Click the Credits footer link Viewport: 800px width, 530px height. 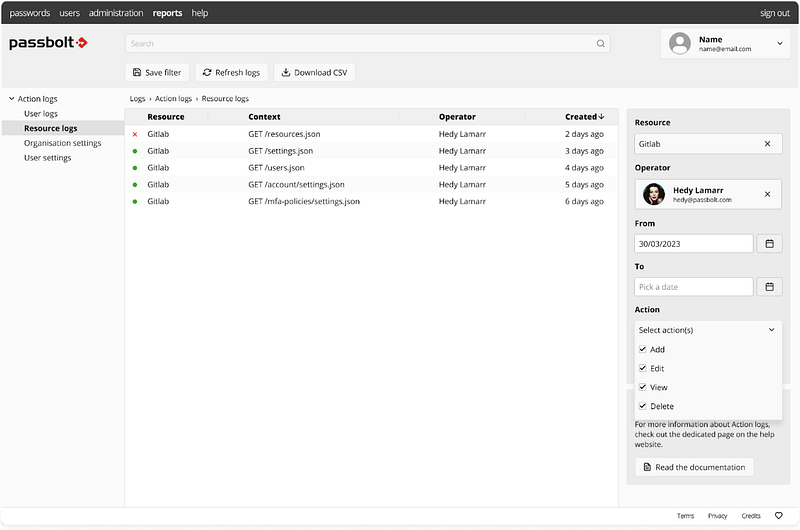[751, 516]
